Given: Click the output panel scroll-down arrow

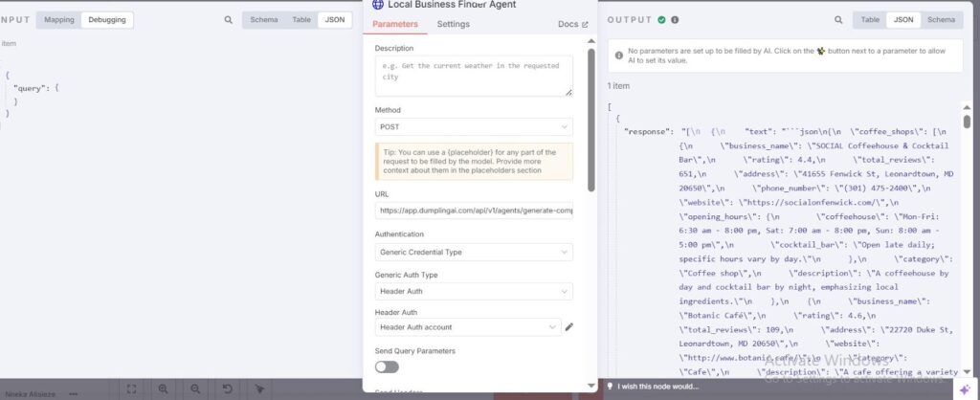Looking at the screenshot, I should (x=967, y=370).
